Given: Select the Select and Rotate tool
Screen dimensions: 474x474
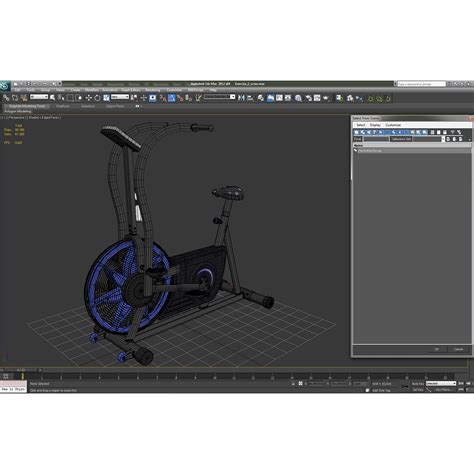Looking at the screenshot, I should [97, 98].
